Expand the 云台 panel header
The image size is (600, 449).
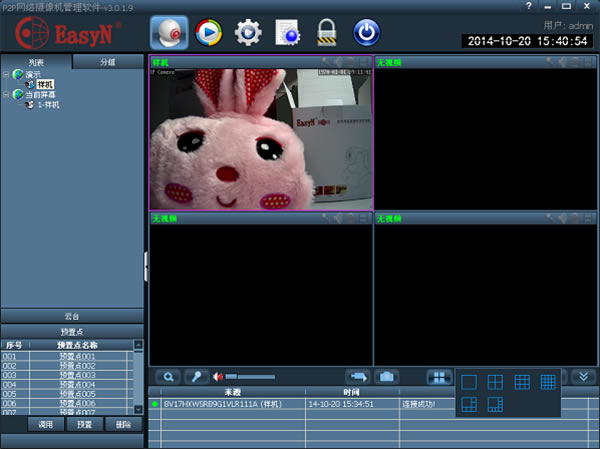pyautogui.click(x=71, y=315)
